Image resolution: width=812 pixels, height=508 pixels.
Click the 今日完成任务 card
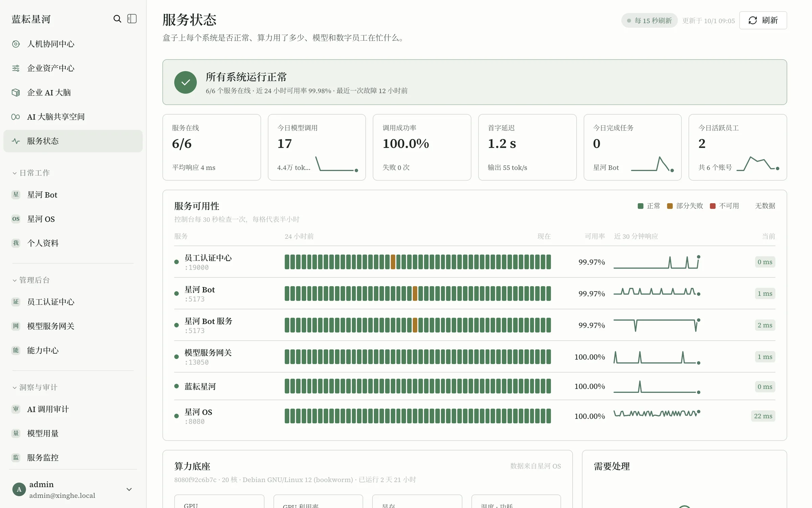632,147
